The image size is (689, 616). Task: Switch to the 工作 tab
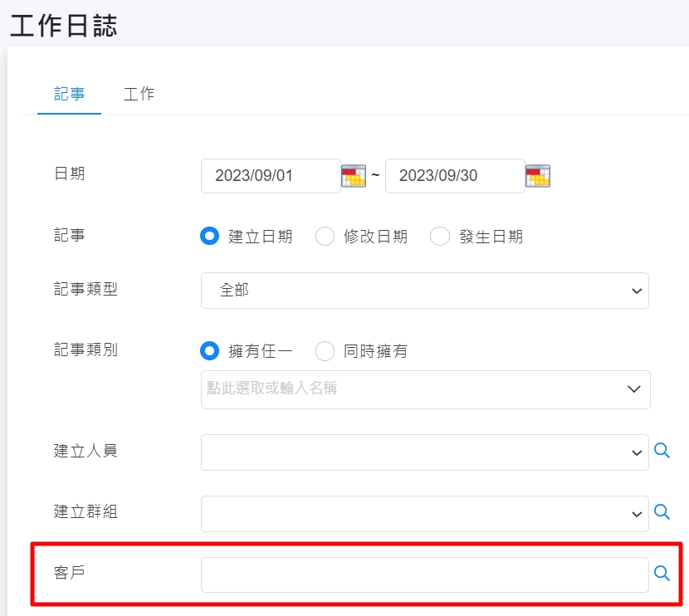pos(139,94)
